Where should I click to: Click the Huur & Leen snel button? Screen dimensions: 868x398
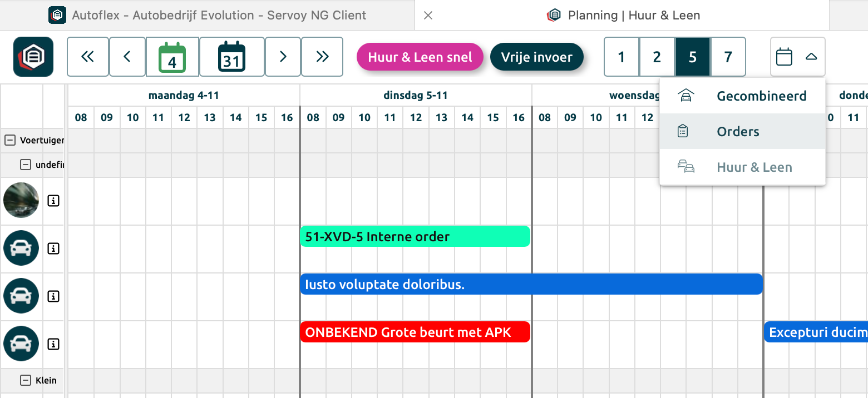click(420, 57)
